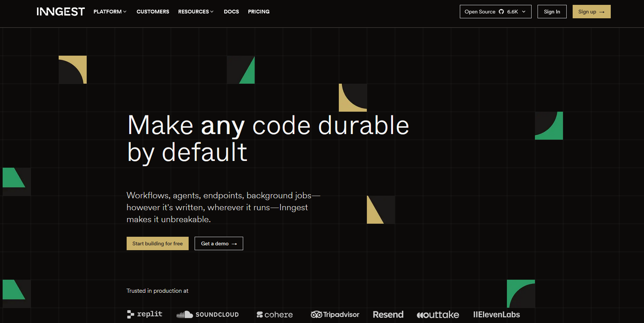Click the SoundCloud logo
This screenshot has width=644, height=323.
[207, 314]
